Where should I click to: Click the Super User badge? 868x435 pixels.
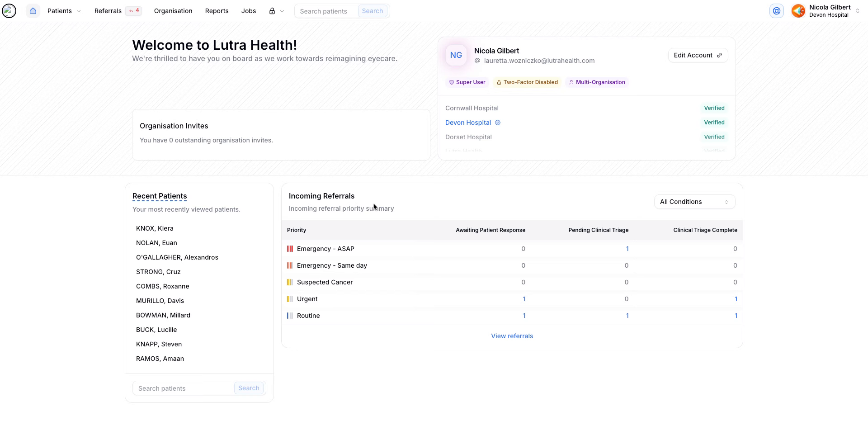pyautogui.click(x=467, y=82)
